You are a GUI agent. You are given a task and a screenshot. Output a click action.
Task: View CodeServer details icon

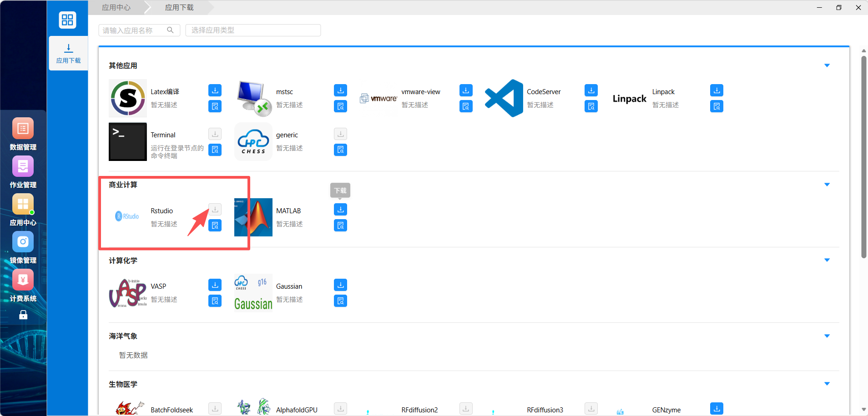(x=591, y=106)
